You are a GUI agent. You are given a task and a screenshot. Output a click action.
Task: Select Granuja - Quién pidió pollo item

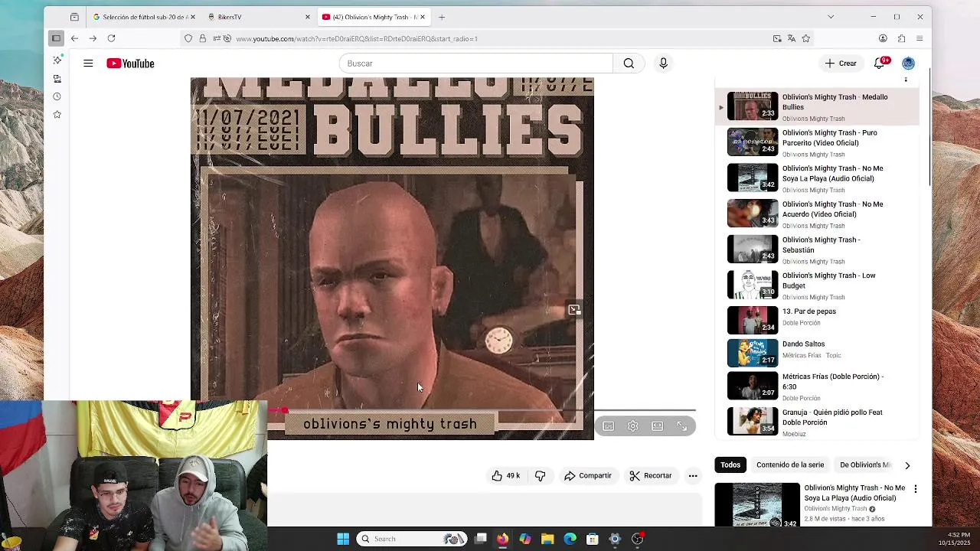(x=818, y=422)
